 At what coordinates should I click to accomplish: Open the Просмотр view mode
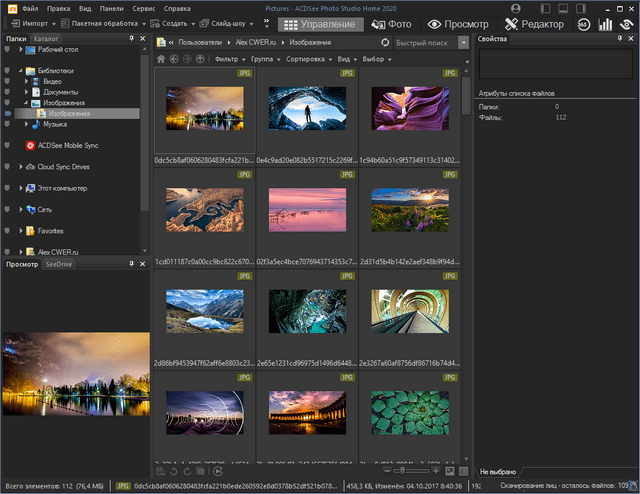[458, 24]
